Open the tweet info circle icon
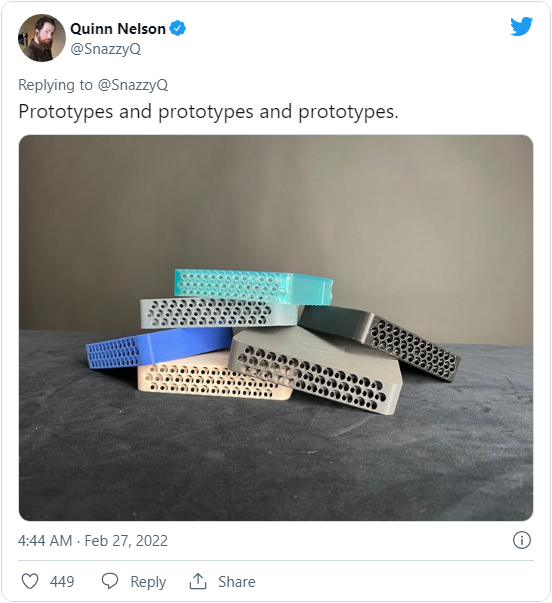This screenshot has width=552, height=603. click(x=522, y=540)
